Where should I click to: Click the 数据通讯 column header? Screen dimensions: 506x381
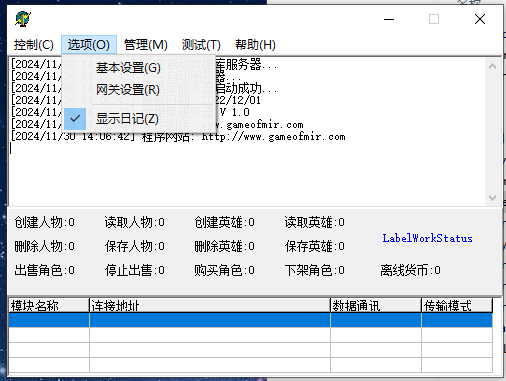point(376,305)
